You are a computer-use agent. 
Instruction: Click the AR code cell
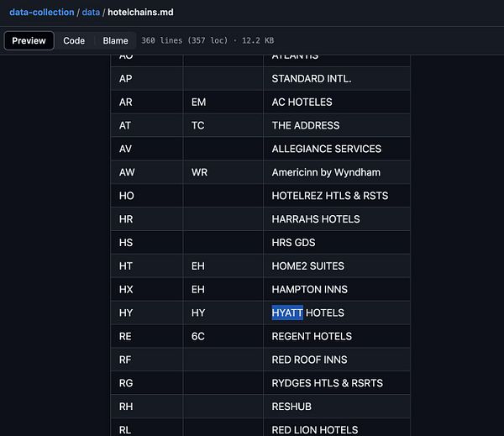pos(147,102)
